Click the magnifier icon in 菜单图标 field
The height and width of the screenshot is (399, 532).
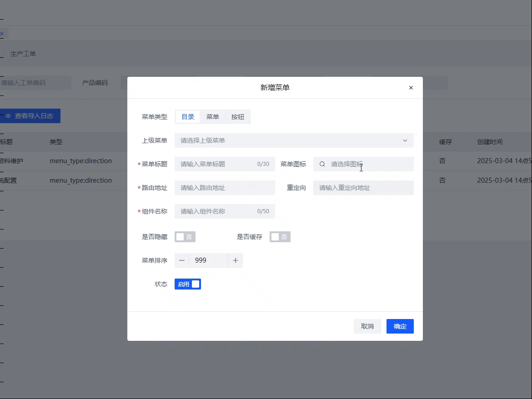click(322, 164)
